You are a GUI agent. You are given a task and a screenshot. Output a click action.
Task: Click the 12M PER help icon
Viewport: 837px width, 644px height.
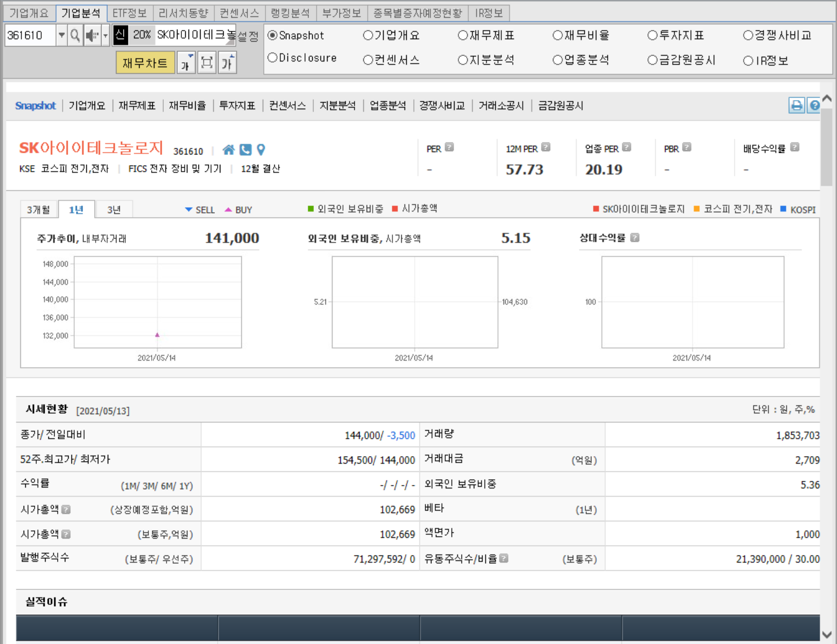tap(546, 147)
